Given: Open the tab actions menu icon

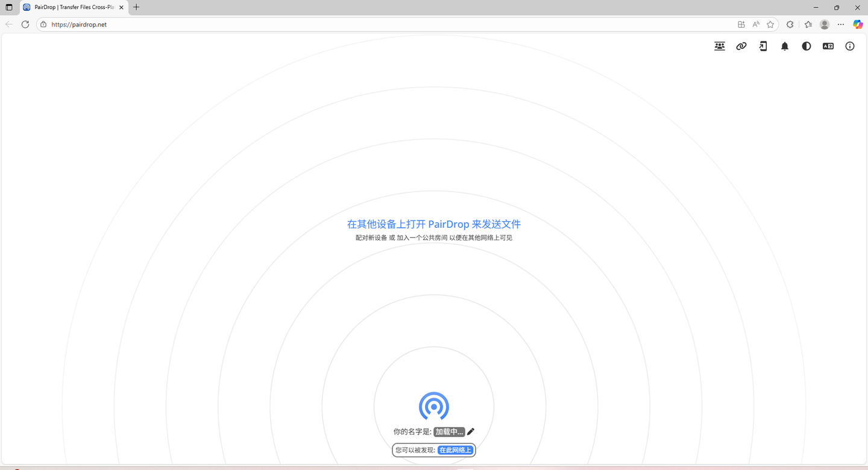Looking at the screenshot, I should click(9, 8).
